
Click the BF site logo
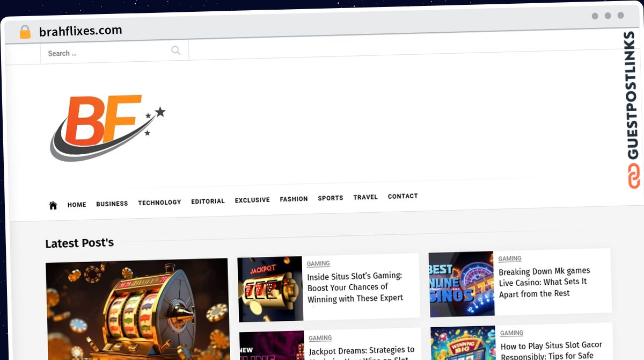(x=108, y=128)
